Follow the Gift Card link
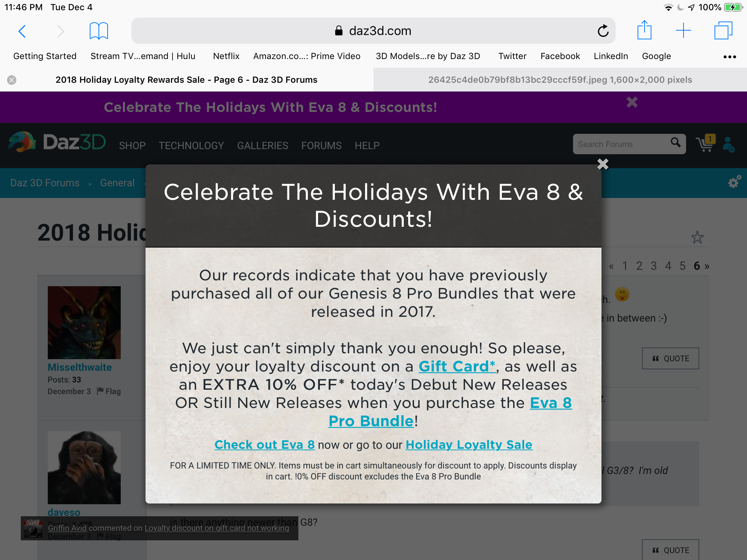This screenshot has height=560, width=747. point(457,366)
